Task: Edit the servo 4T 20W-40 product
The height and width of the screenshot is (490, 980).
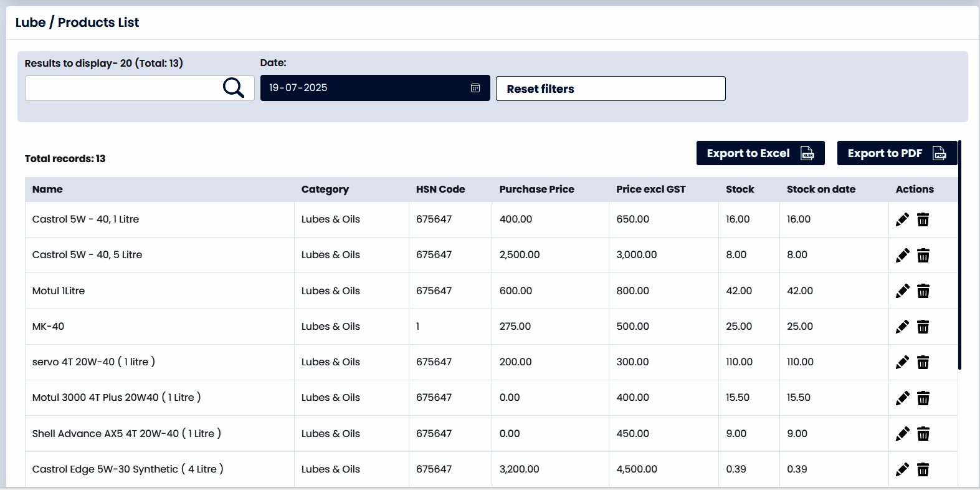Action: click(902, 362)
